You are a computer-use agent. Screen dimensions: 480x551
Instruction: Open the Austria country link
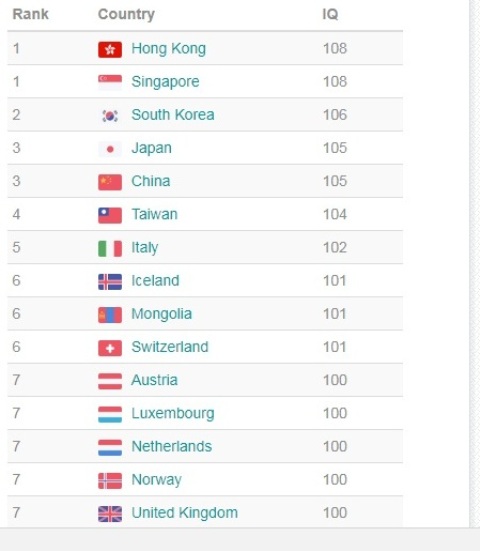pyautogui.click(x=154, y=380)
